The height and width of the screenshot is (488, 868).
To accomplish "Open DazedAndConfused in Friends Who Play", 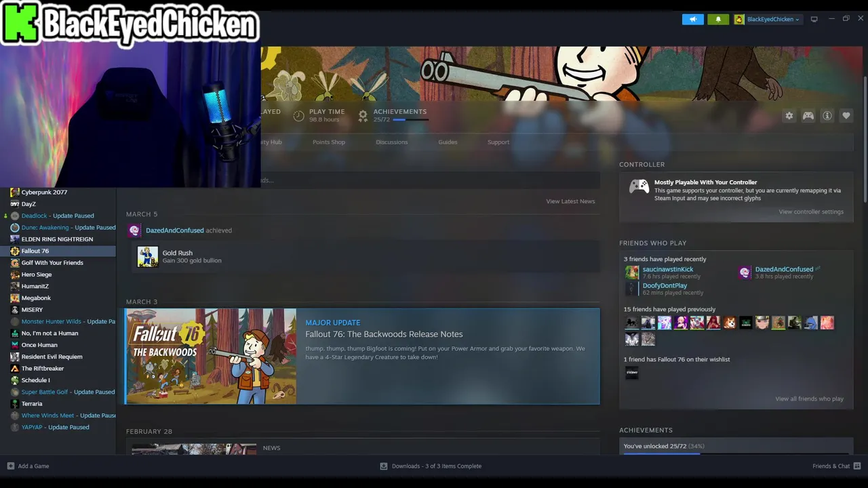I will pyautogui.click(x=784, y=270).
